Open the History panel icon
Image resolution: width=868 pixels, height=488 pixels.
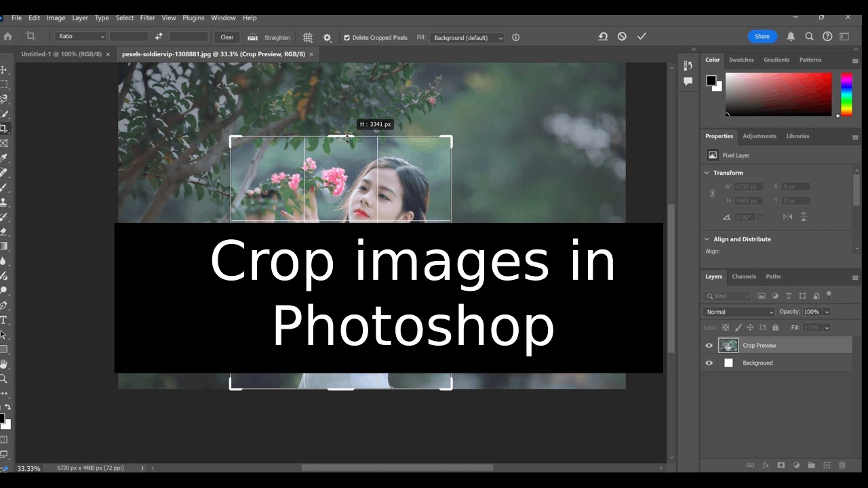pyautogui.click(x=688, y=66)
